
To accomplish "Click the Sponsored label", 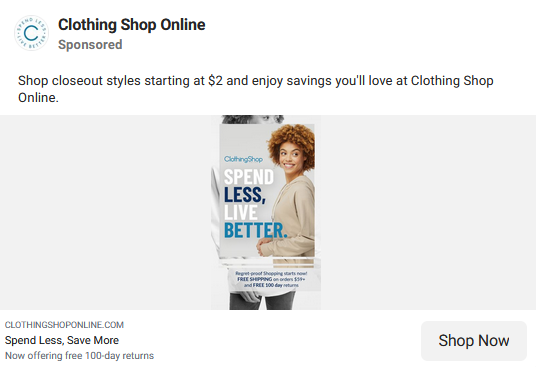I will point(90,45).
